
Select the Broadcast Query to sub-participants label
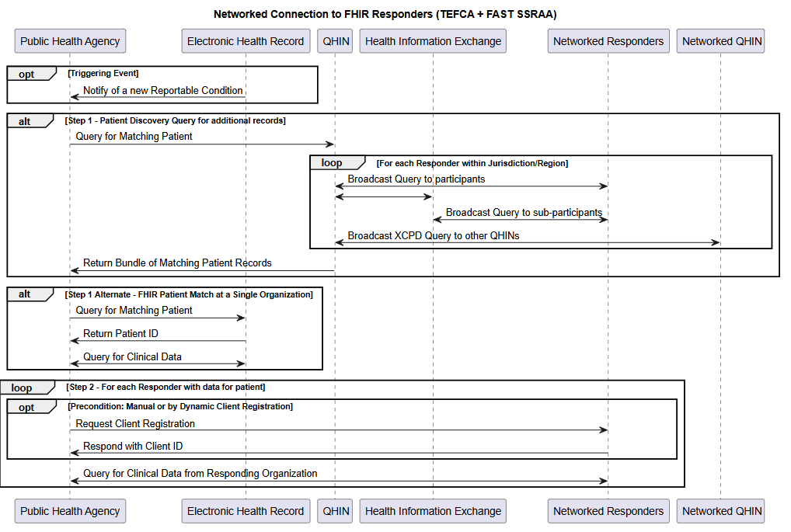524,212
